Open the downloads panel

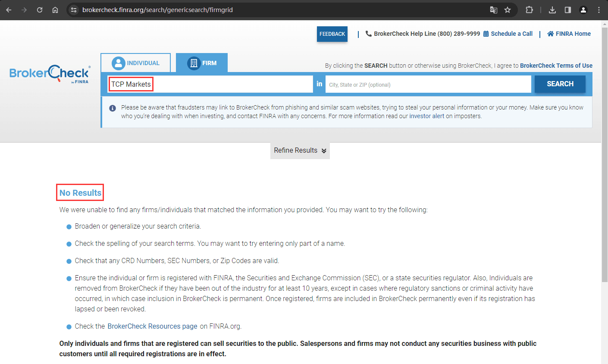552,10
